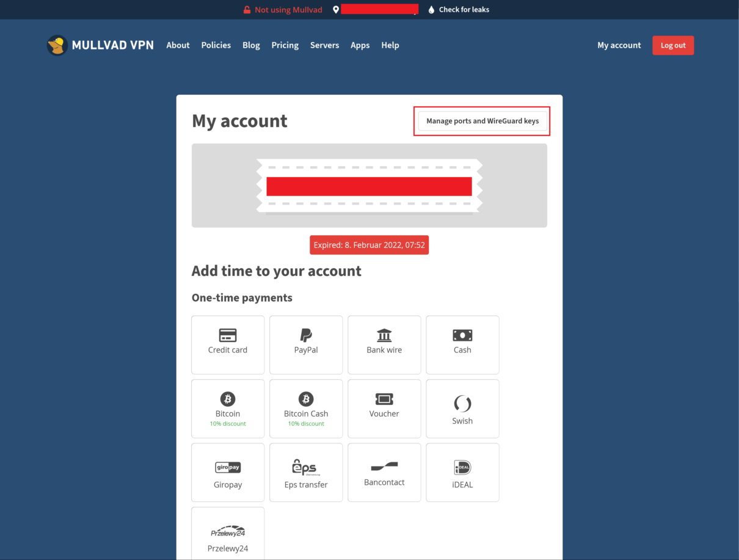
Task: Click the Bitcoin 10% discount label
Action: (228, 424)
